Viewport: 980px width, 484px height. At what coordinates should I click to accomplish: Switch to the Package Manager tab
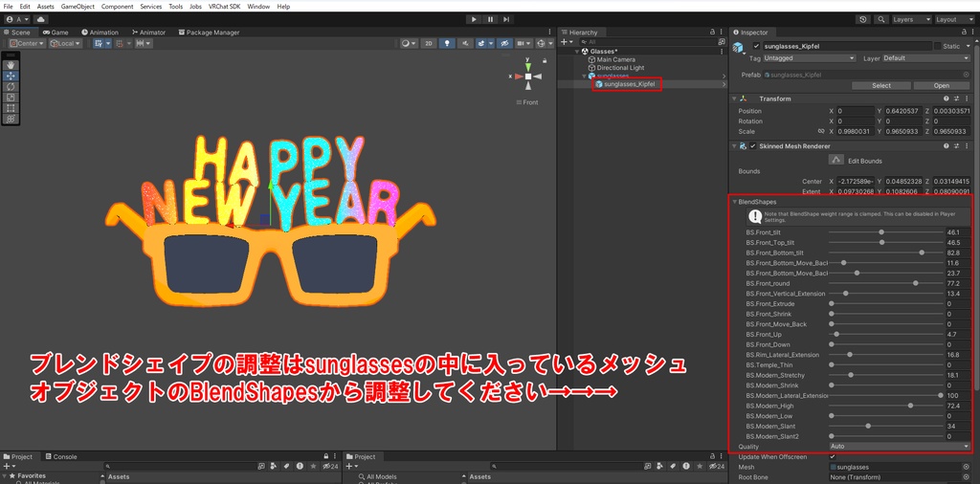pos(209,32)
